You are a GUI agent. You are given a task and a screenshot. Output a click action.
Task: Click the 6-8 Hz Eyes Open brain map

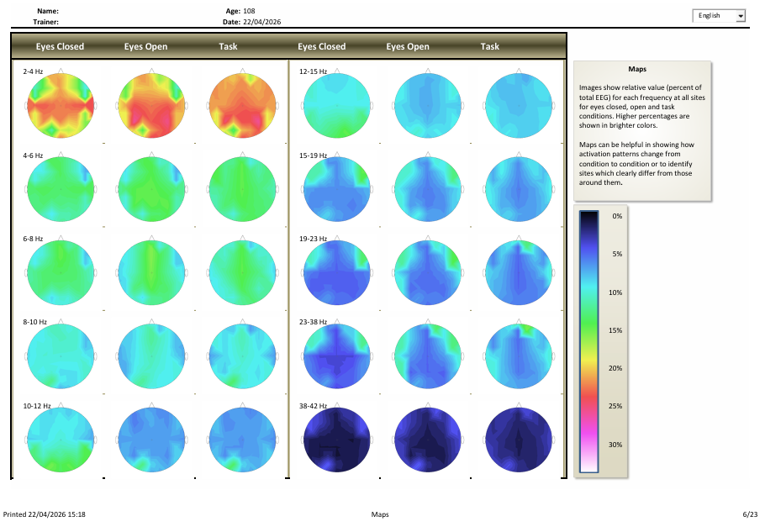tap(151, 272)
